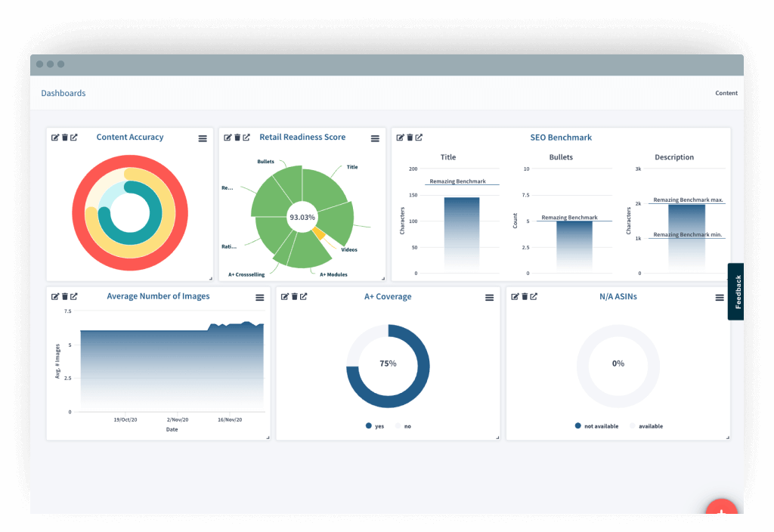This screenshot has height=532, width=774.
Task: Open Retail Readiness Score in new window
Action: [x=246, y=138]
